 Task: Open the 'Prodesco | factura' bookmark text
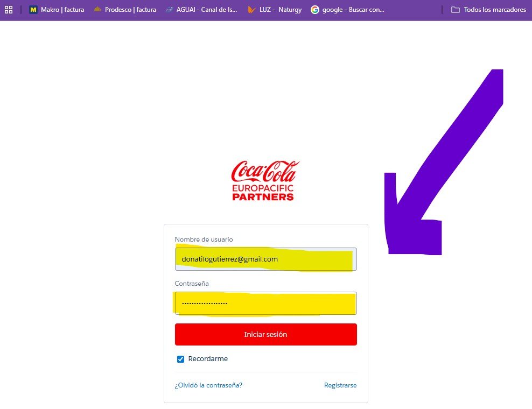130,10
